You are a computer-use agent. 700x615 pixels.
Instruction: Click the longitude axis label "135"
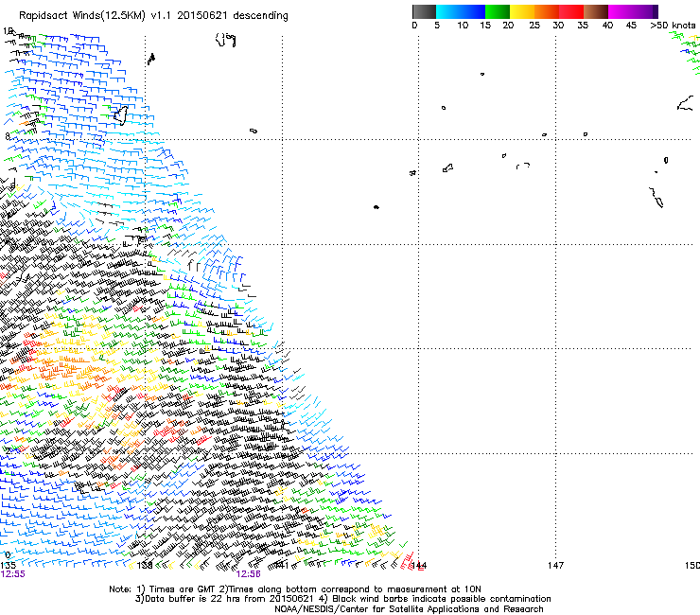pos(8,566)
